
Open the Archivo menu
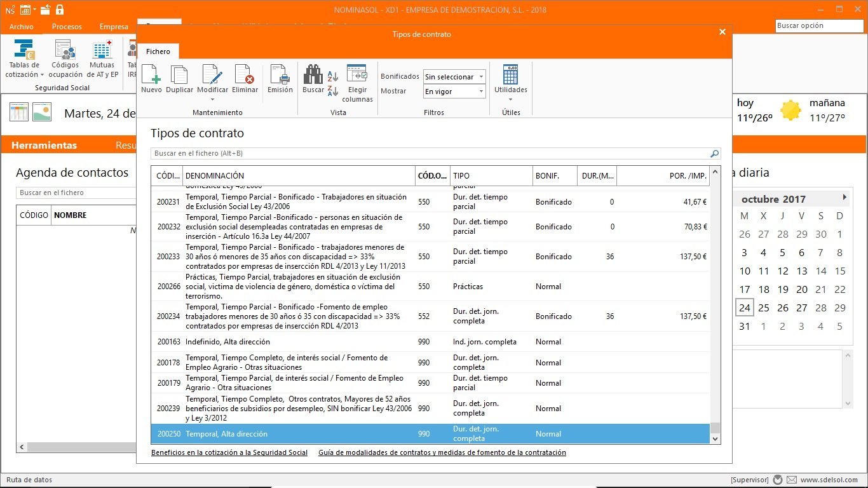[x=22, y=27]
